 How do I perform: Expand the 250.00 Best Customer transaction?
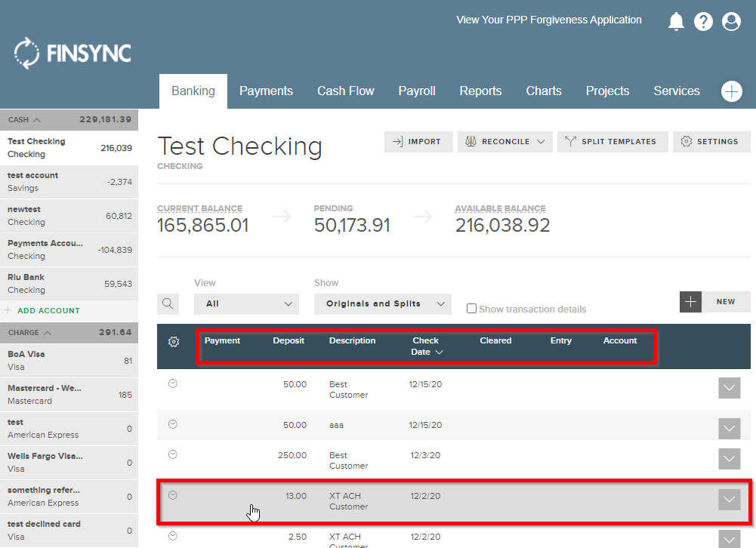(729, 459)
